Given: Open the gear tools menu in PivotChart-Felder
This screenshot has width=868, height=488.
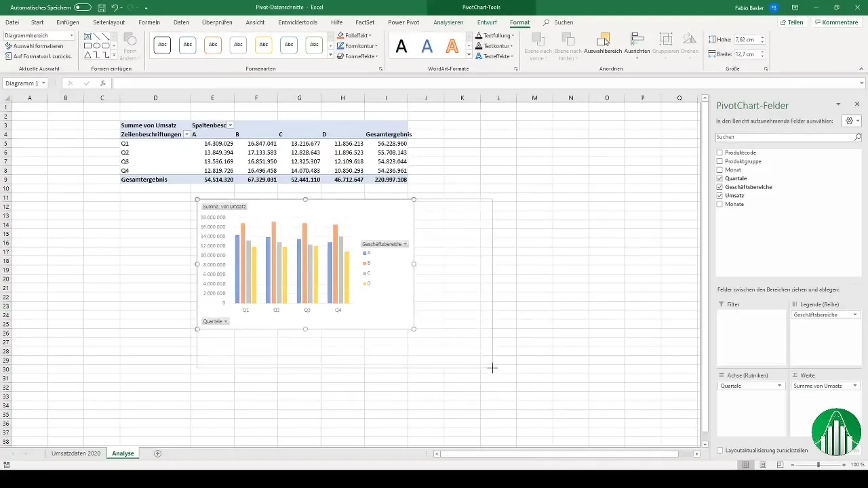Looking at the screenshot, I should click(x=850, y=121).
